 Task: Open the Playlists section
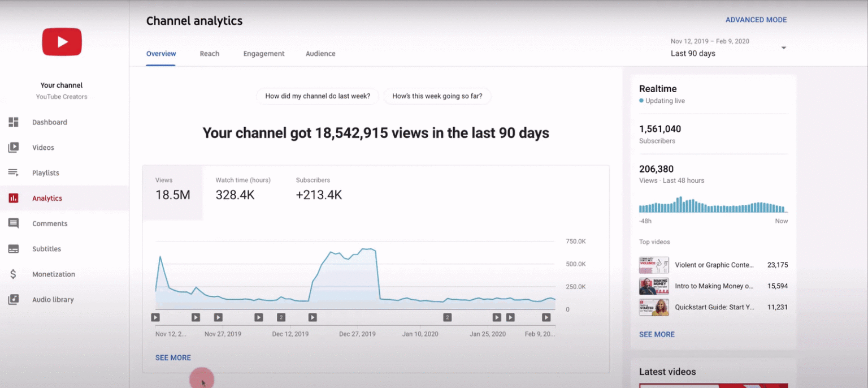(x=45, y=173)
